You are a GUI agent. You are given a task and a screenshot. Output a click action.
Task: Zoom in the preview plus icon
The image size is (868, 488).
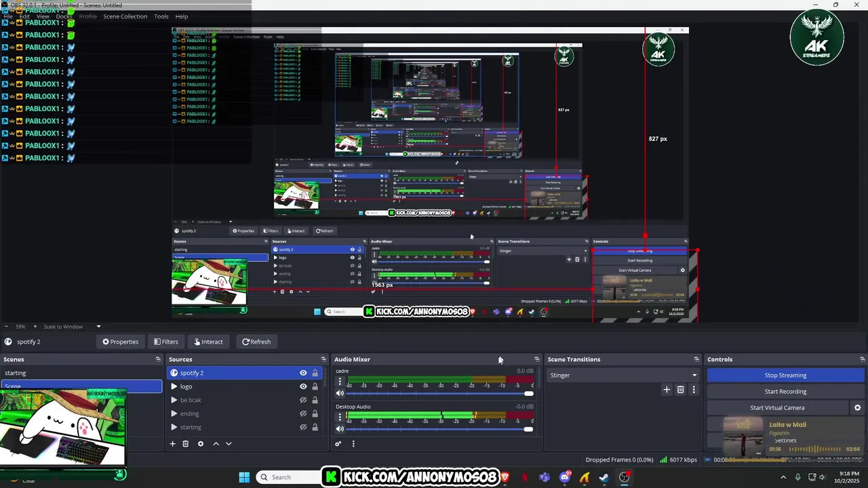point(35,327)
